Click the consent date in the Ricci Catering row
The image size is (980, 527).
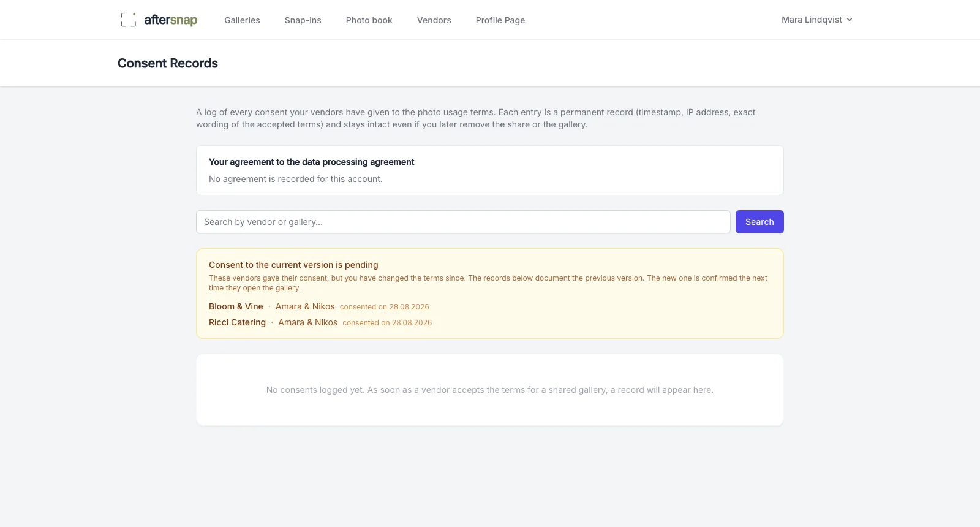coord(387,323)
